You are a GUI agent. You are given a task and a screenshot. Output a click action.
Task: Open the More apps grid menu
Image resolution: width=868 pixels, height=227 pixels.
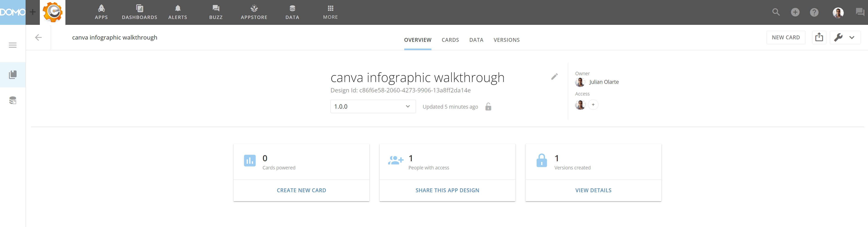pyautogui.click(x=330, y=12)
